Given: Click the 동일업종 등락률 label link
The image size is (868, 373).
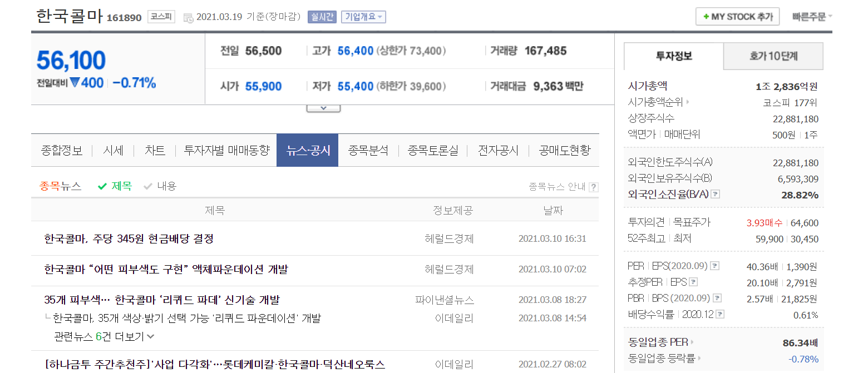Looking at the screenshot, I should pos(661,359).
